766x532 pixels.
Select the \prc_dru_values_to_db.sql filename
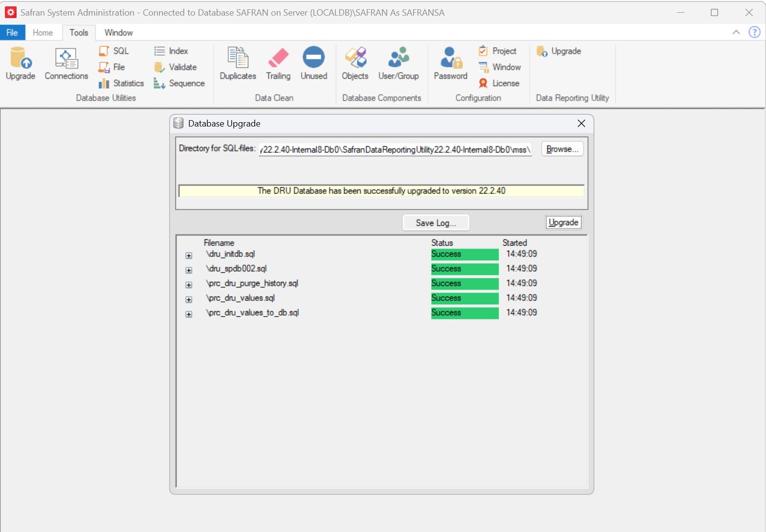pos(252,313)
